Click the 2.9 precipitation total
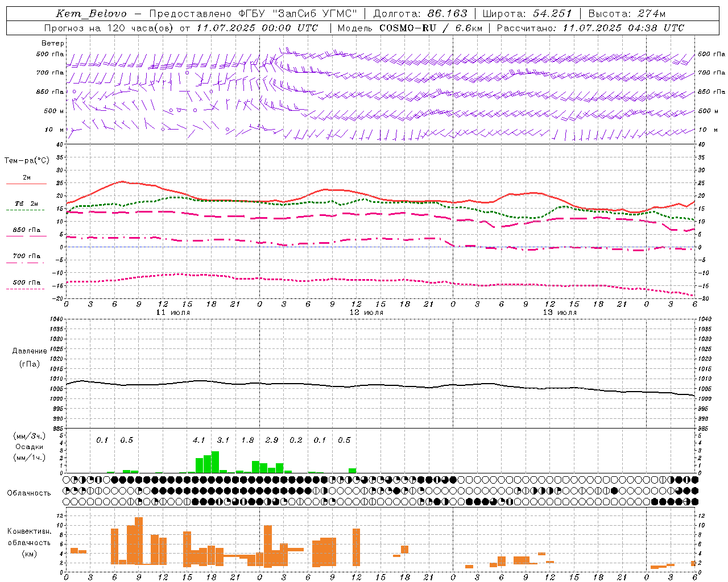The height and width of the screenshot is (582, 728). 272,440
